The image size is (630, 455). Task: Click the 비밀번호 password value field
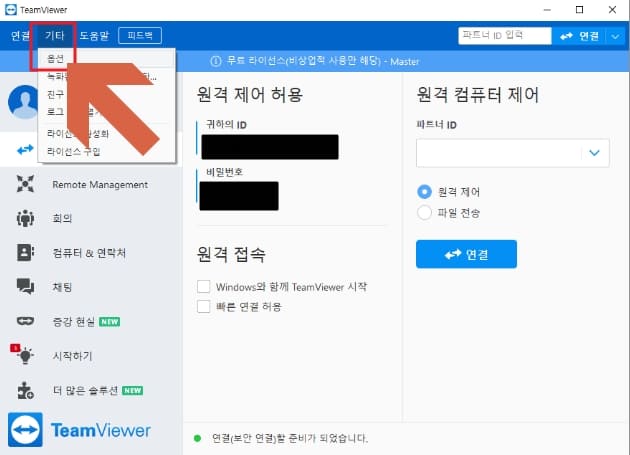click(x=239, y=196)
